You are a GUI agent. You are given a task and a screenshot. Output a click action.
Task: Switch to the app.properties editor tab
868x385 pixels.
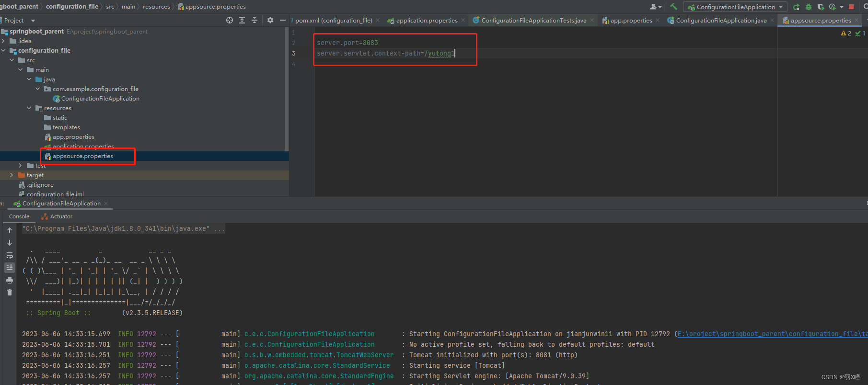tap(627, 20)
